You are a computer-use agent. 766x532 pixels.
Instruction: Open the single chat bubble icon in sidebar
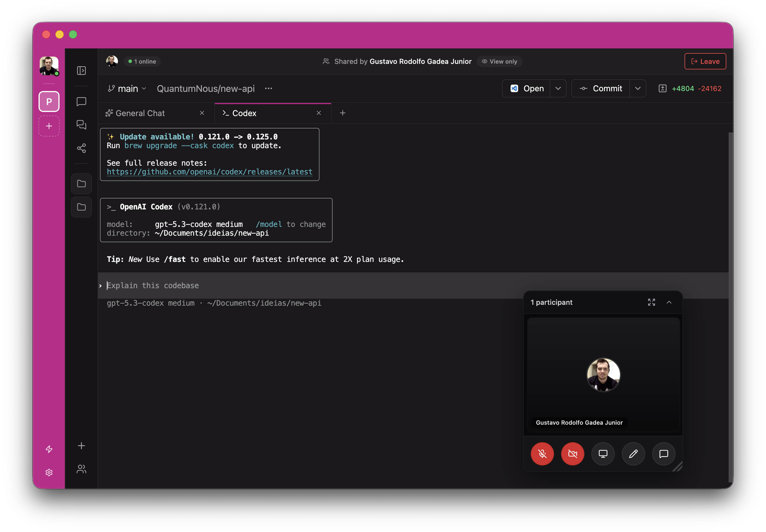click(81, 102)
